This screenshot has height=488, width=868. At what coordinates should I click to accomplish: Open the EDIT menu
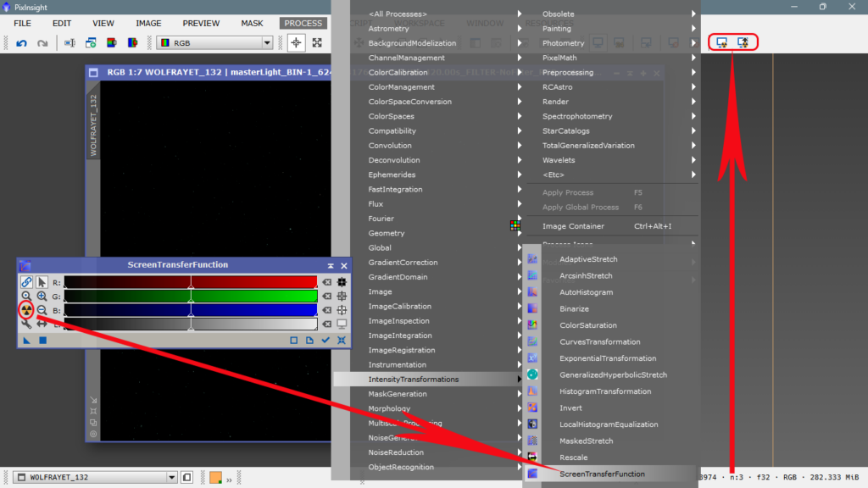click(61, 23)
